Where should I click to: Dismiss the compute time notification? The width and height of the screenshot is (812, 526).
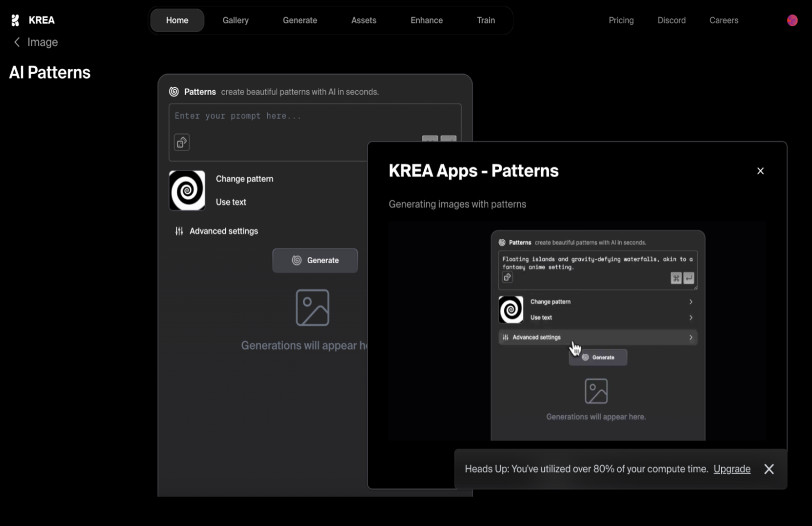click(x=769, y=469)
